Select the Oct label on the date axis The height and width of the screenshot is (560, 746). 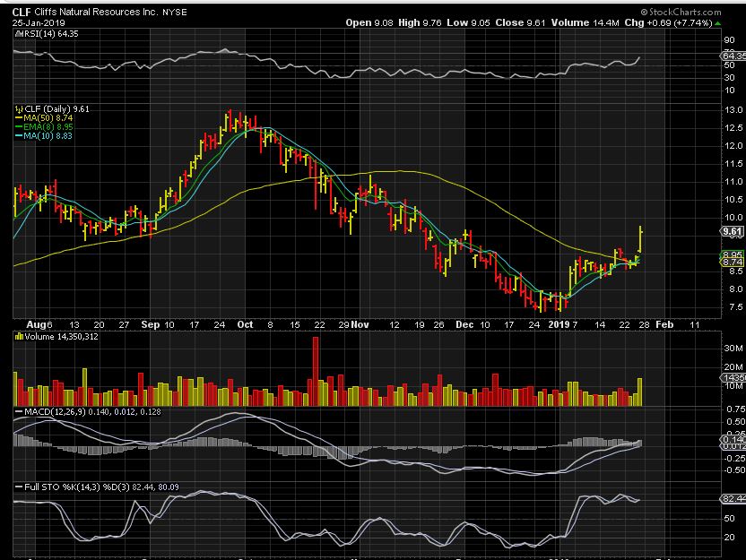coord(246,323)
